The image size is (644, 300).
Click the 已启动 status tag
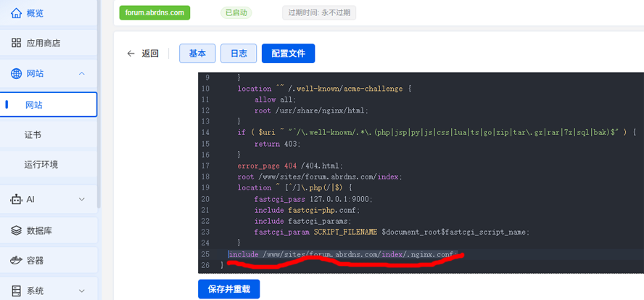point(236,12)
